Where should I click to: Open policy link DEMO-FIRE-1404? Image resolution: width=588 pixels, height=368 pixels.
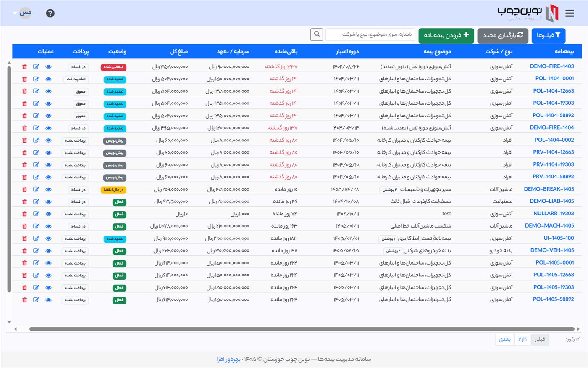click(551, 127)
